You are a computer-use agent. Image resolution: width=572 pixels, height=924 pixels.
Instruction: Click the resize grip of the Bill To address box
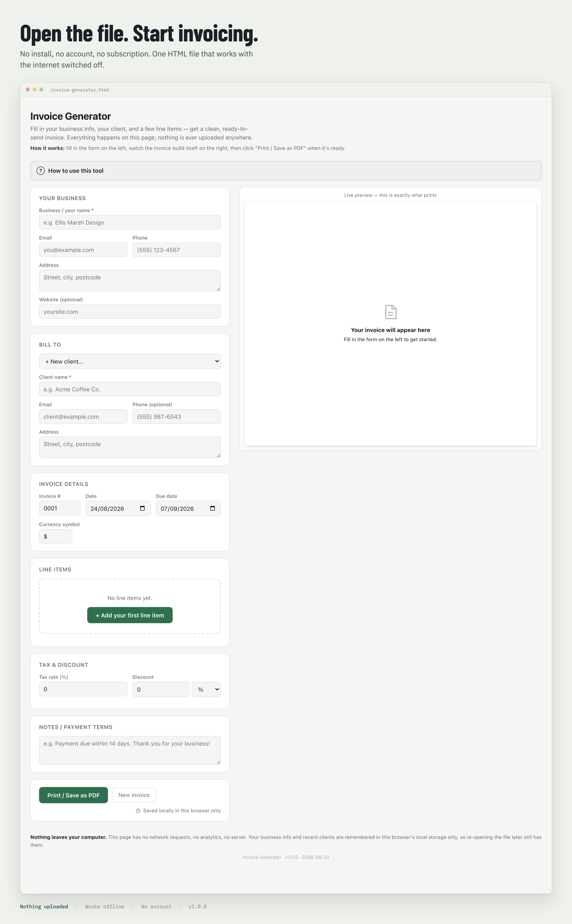point(218,456)
